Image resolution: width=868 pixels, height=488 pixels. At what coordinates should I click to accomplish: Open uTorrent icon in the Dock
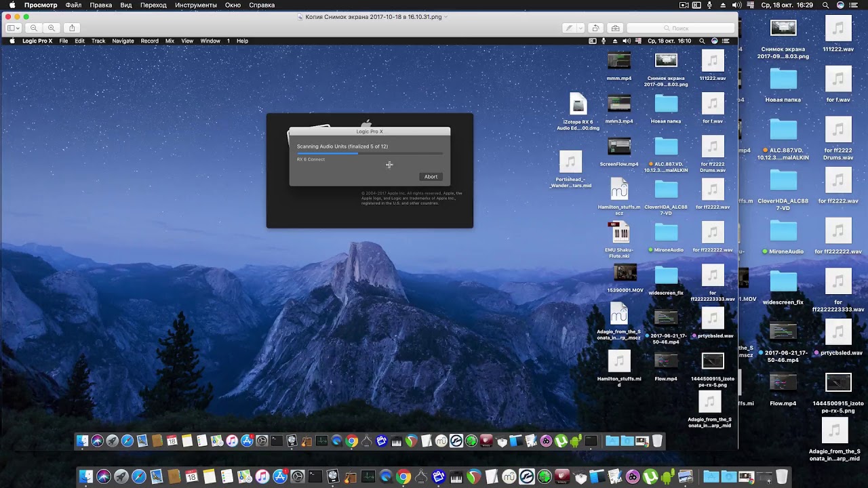650,476
